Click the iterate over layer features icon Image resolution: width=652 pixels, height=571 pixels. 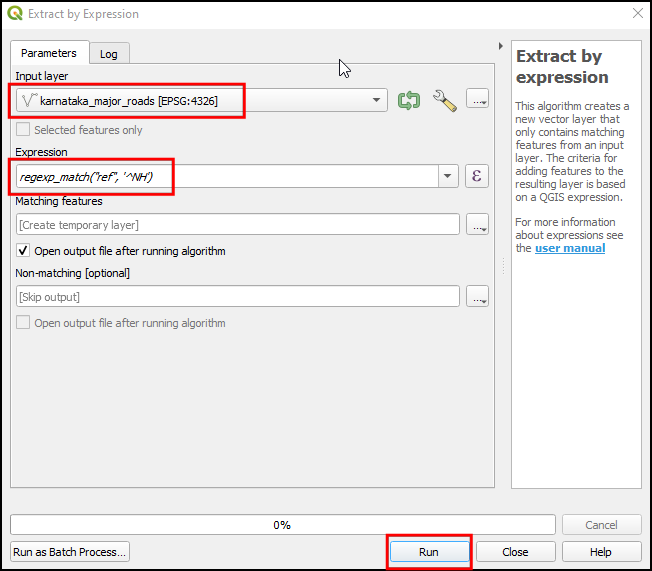[x=409, y=100]
